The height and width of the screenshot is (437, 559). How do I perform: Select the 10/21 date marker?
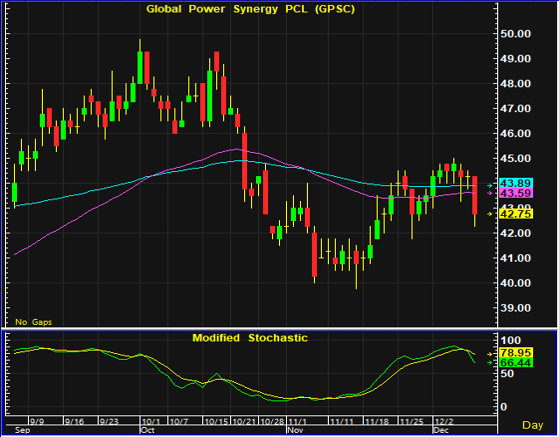tap(244, 422)
